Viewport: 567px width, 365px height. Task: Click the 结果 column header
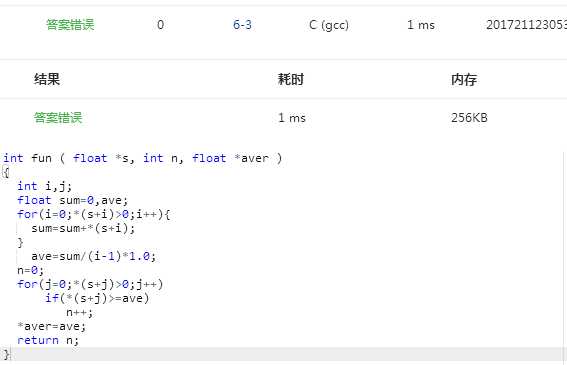[47, 79]
